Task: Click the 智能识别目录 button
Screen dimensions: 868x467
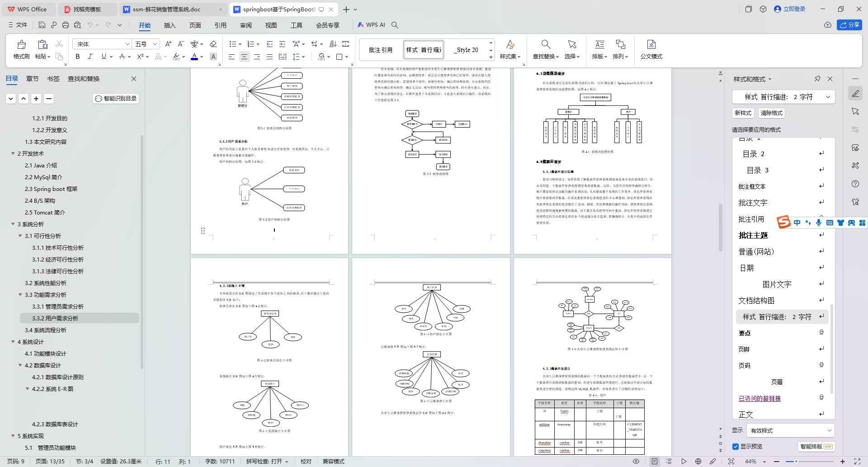Action: pyautogui.click(x=116, y=98)
